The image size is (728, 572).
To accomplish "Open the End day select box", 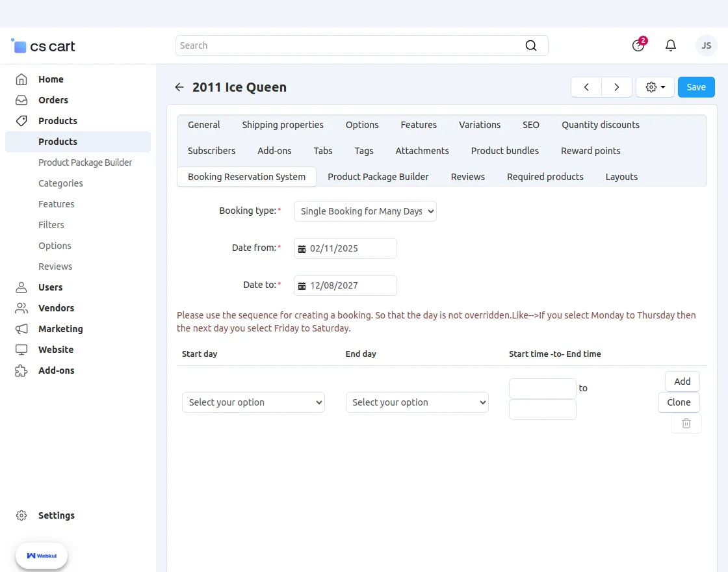I will (x=417, y=402).
